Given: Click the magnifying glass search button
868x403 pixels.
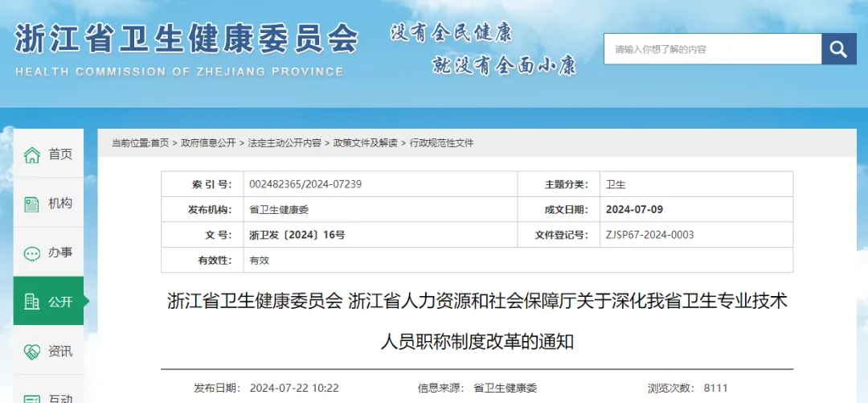Looking at the screenshot, I should (x=838, y=49).
